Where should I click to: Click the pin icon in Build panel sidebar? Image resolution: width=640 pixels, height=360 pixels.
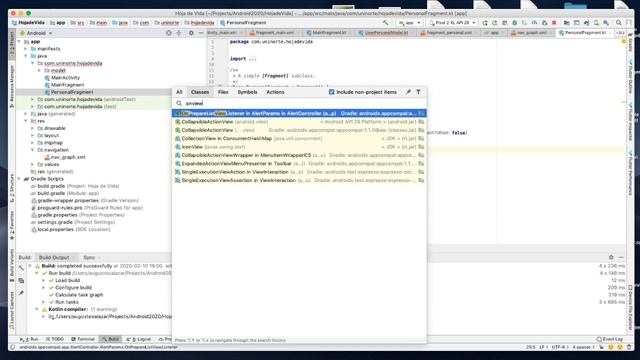pos(21,293)
